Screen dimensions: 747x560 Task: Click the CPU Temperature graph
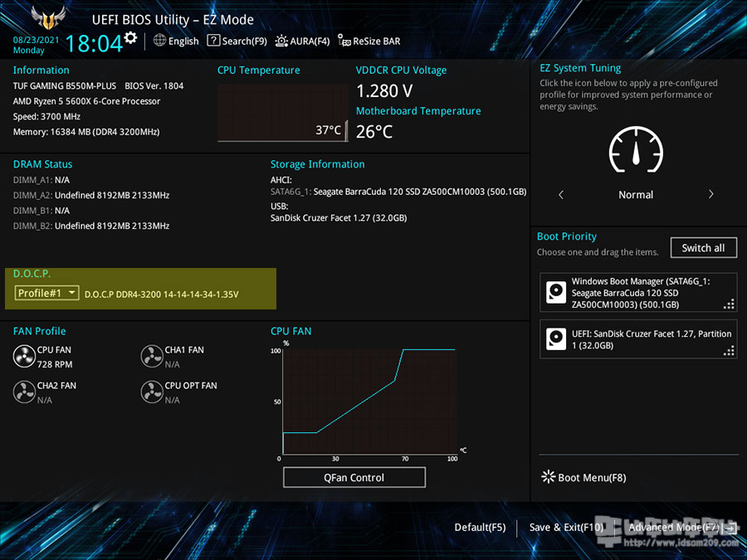tap(282, 113)
